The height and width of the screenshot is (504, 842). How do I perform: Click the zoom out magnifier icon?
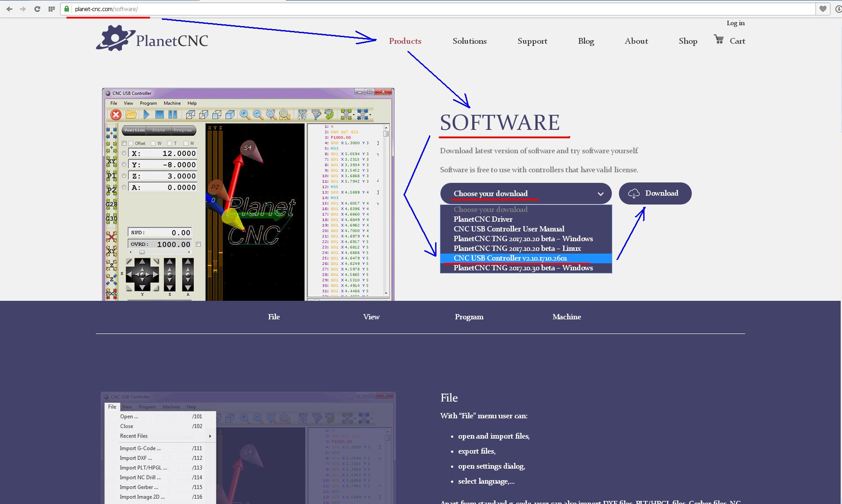coord(258,115)
